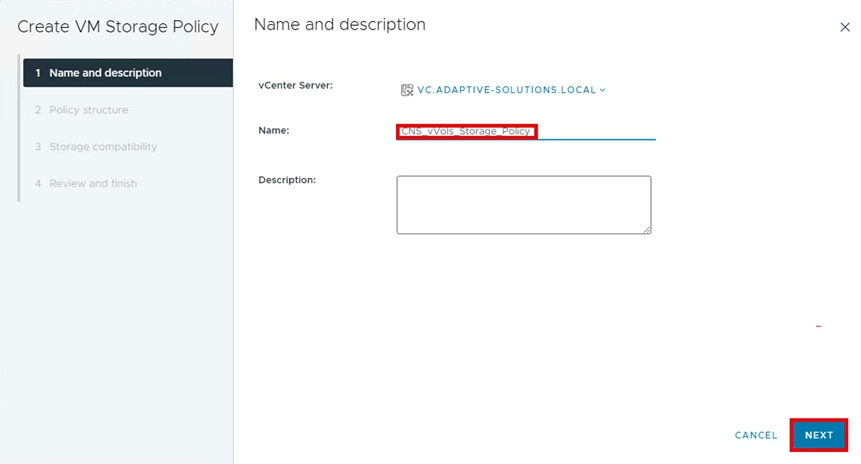Viewport: 861px width, 464px height.
Task: Click the Create VM Storage Policy title
Action: pos(118,27)
